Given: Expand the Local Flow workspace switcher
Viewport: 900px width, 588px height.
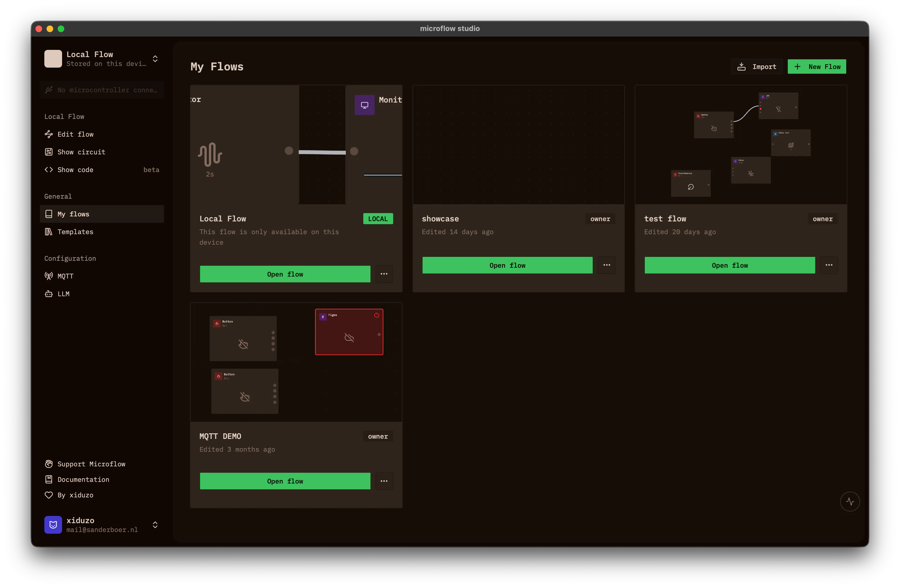Looking at the screenshot, I should [x=155, y=59].
